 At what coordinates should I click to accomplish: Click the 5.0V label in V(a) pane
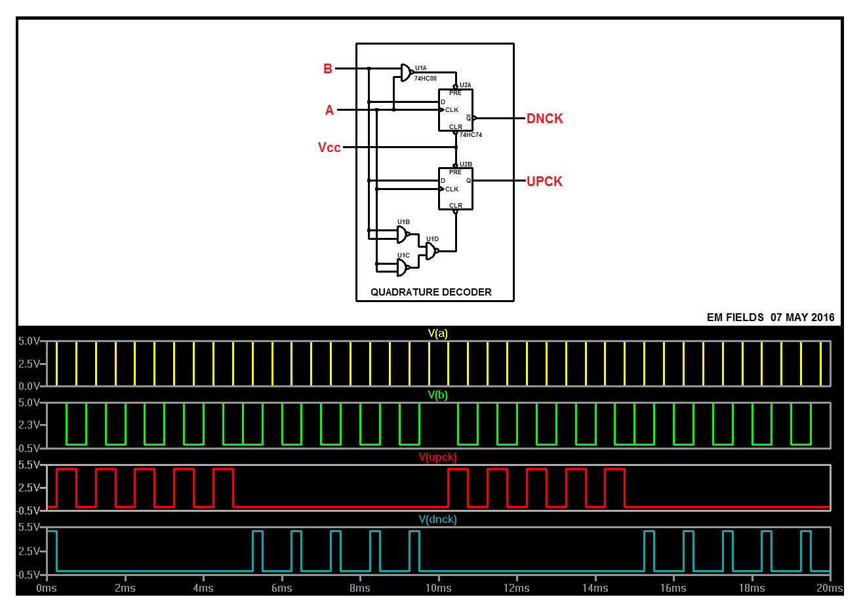pos(30,341)
